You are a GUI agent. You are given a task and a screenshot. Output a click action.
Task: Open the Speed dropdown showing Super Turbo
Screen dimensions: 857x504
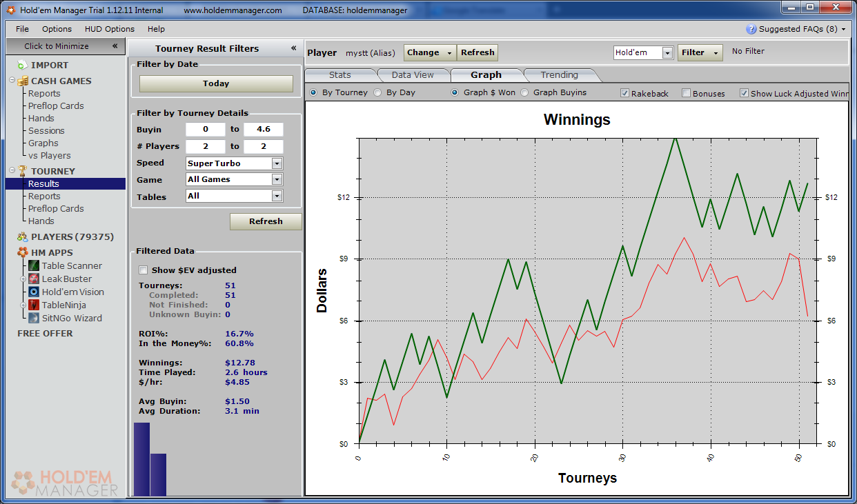[277, 163]
